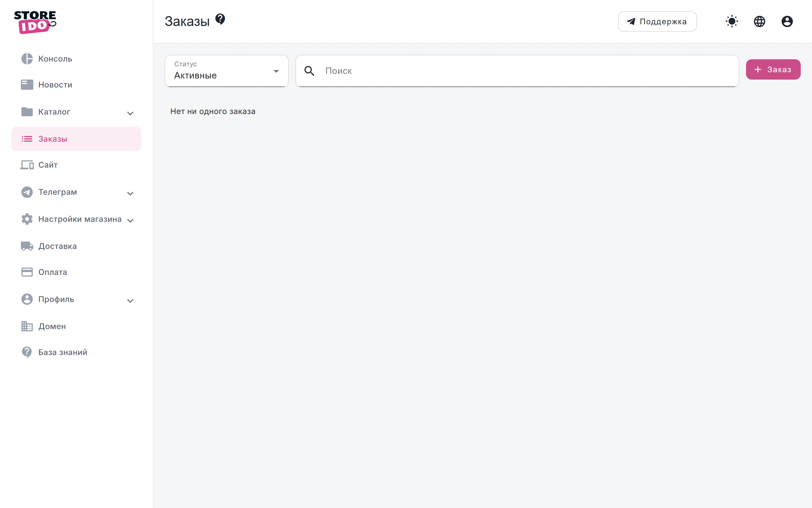This screenshot has width=812, height=508.
Task: Click the Профиль person icon in sidebar
Action: pos(27,299)
